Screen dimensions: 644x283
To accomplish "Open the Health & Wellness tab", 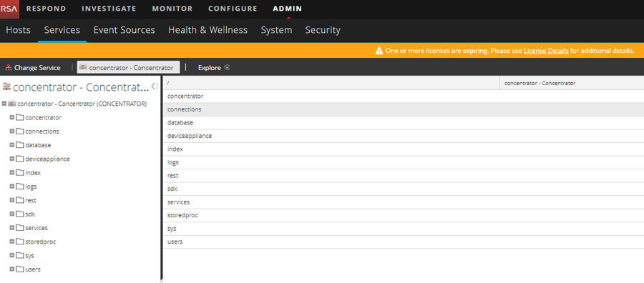I will (x=208, y=30).
